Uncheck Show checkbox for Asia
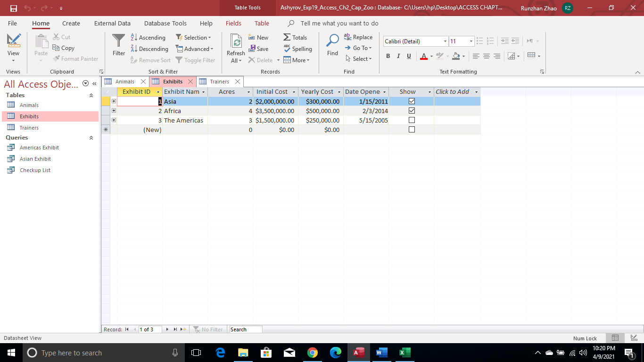Image resolution: width=644 pixels, height=362 pixels. click(412, 101)
